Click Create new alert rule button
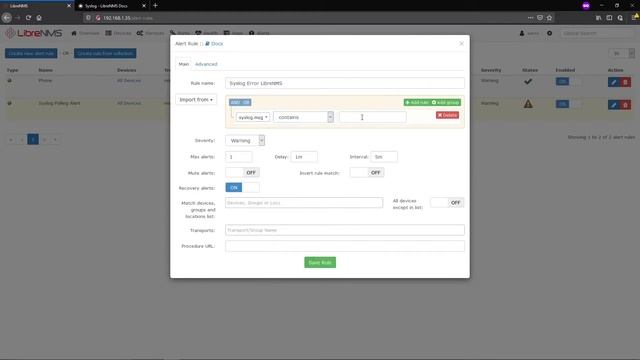Image resolution: width=640 pixels, height=360 pixels. pyautogui.click(x=31, y=53)
